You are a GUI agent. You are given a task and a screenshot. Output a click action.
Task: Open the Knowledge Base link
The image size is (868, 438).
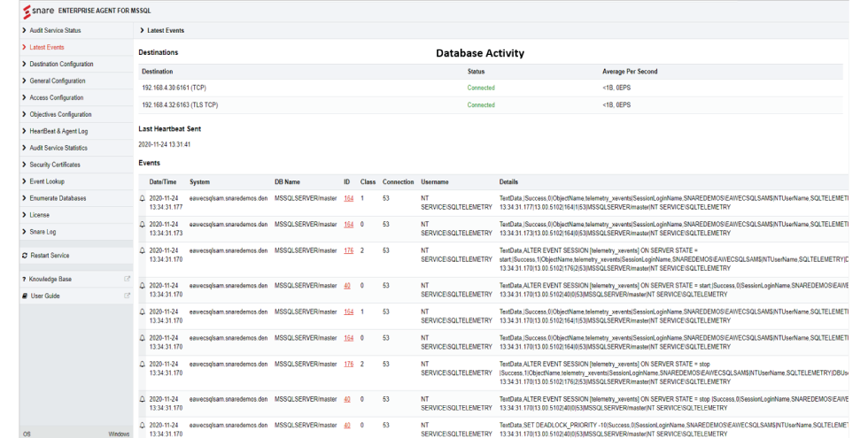coord(50,280)
